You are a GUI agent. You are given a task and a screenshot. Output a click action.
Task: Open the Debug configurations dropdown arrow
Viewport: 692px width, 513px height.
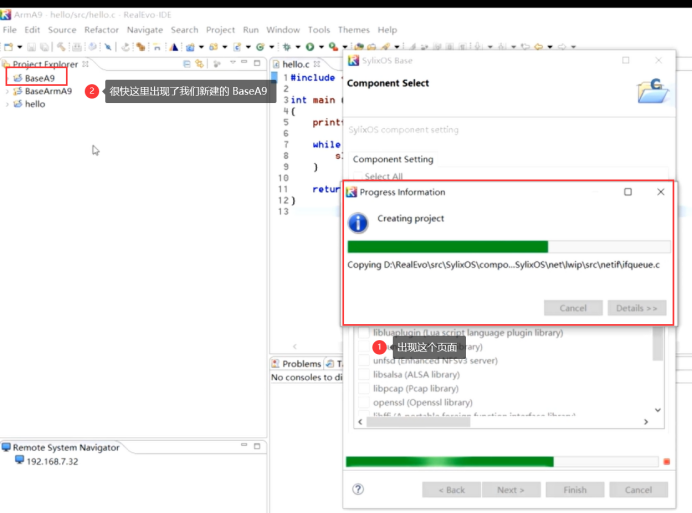(298, 47)
